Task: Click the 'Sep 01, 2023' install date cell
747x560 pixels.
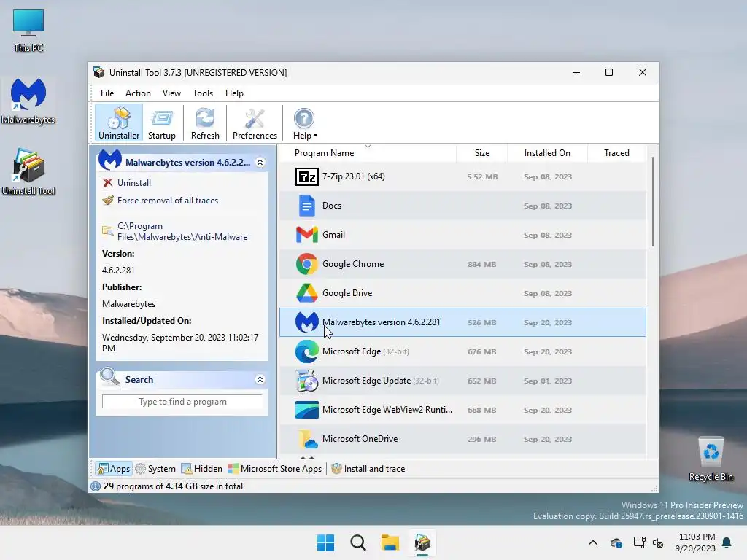Action: click(x=548, y=381)
